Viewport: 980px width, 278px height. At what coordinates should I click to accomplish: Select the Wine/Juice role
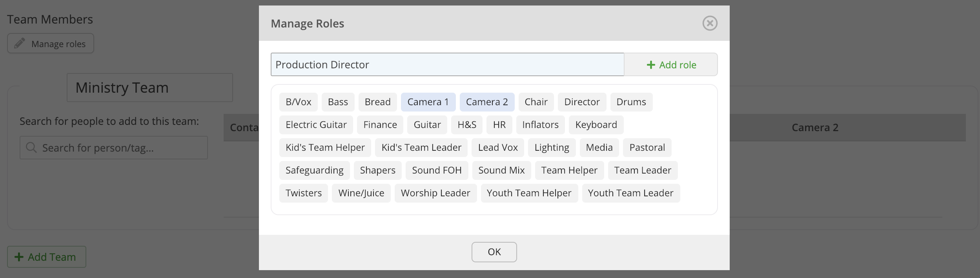361,193
